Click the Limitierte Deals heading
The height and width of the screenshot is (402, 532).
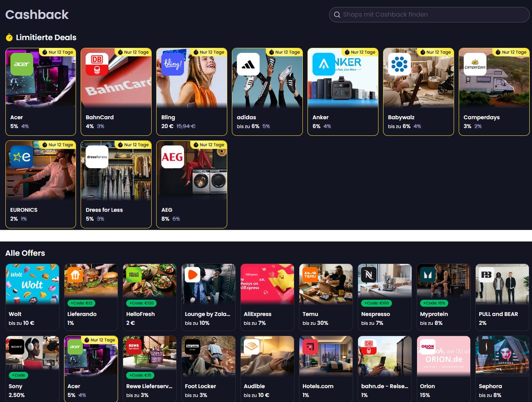46,38
